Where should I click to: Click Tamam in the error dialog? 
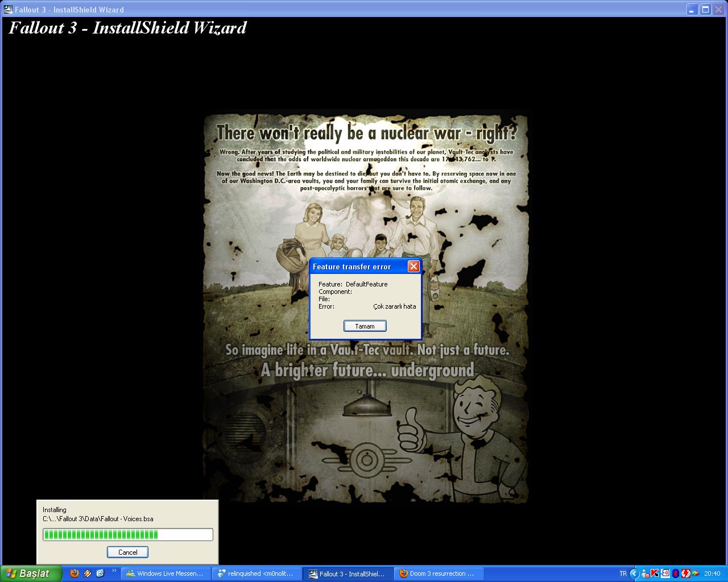click(x=365, y=326)
